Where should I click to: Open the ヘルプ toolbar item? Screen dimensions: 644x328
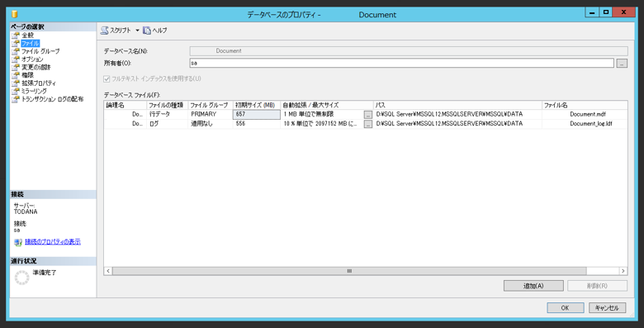(x=155, y=31)
